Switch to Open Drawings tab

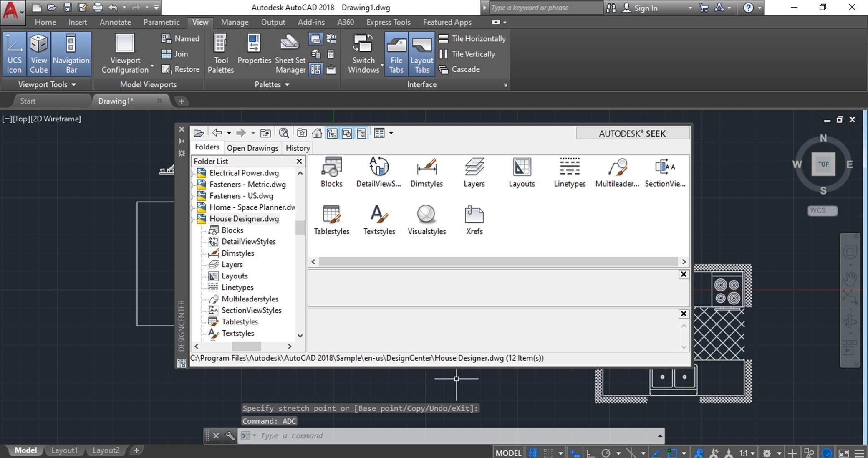[x=252, y=148]
